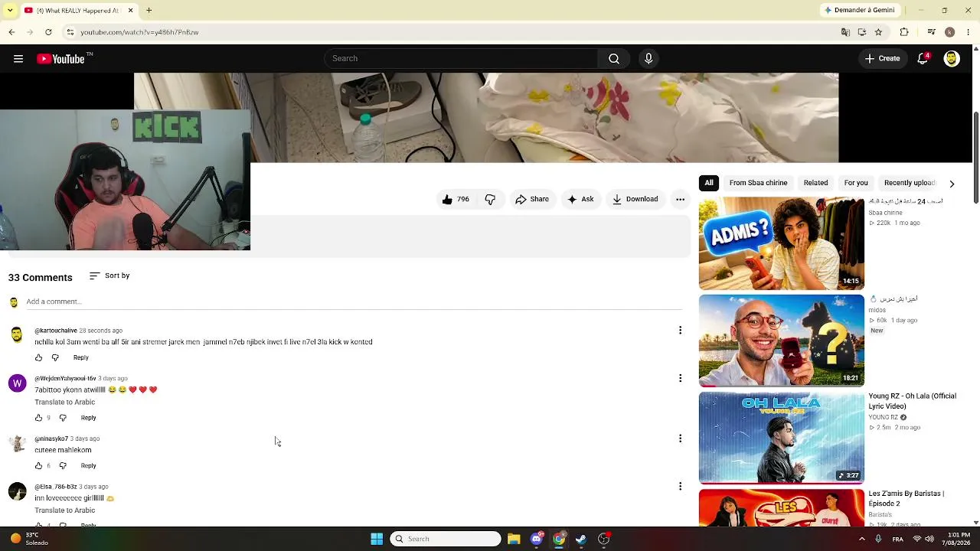Screen dimensions: 980x551
Task: Open the Chrome profile icon
Action: pos(949,32)
